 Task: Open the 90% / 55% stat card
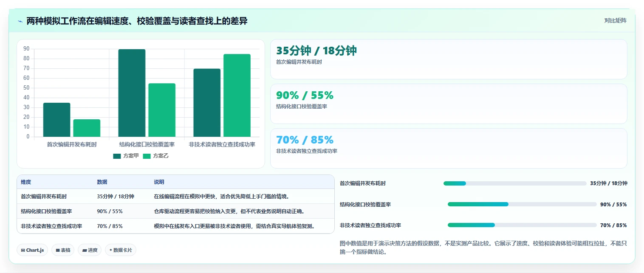(x=449, y=104)
